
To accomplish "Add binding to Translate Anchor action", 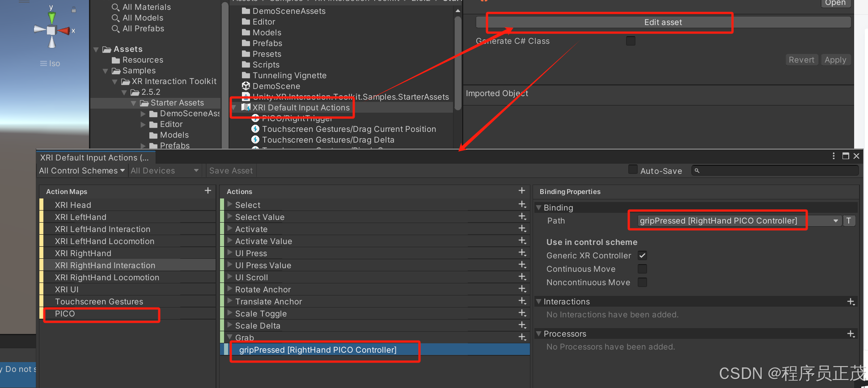I will (x=522, y=301).
